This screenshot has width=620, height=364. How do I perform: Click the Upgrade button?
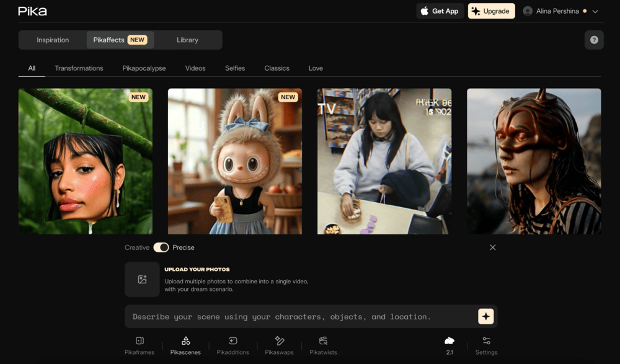point(491,11)
